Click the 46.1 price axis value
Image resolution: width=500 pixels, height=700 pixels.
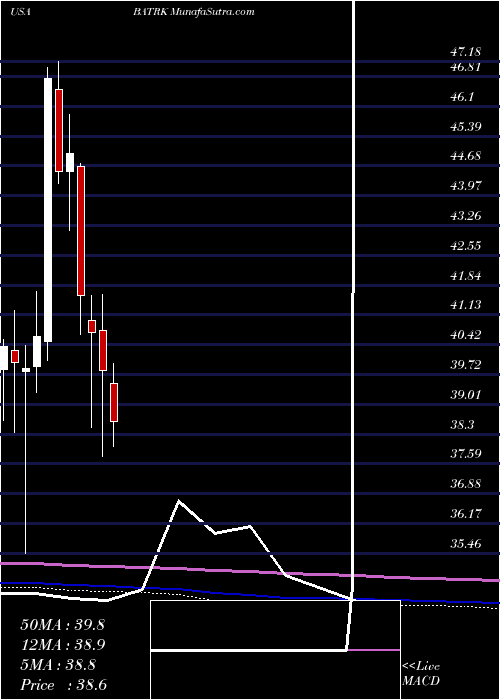(462, 97)
